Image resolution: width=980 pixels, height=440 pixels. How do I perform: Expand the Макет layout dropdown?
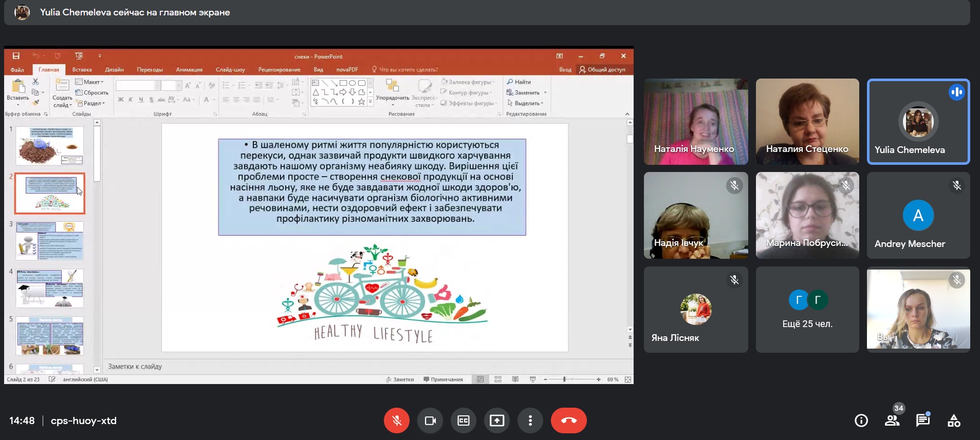(90, 82)
